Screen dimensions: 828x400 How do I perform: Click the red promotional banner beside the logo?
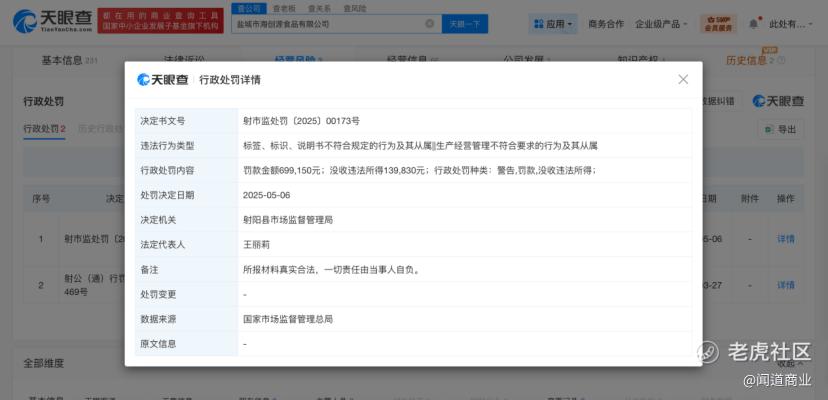point(160,21)
